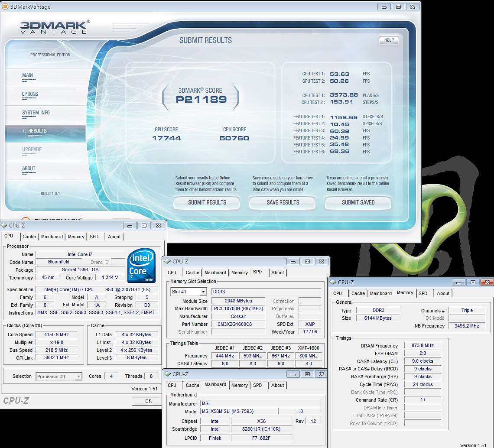The height and width of the screenshot is (448, 494).
Task: Click the Memory Size field 6144 MBytes
Action: 378,318
